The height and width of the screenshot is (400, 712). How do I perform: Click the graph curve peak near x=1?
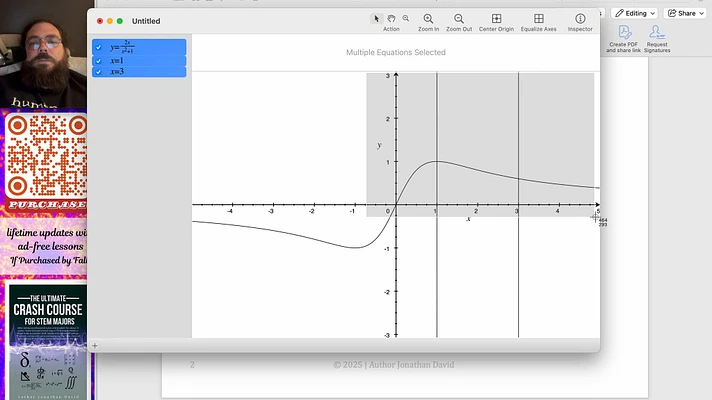(437, 161)
